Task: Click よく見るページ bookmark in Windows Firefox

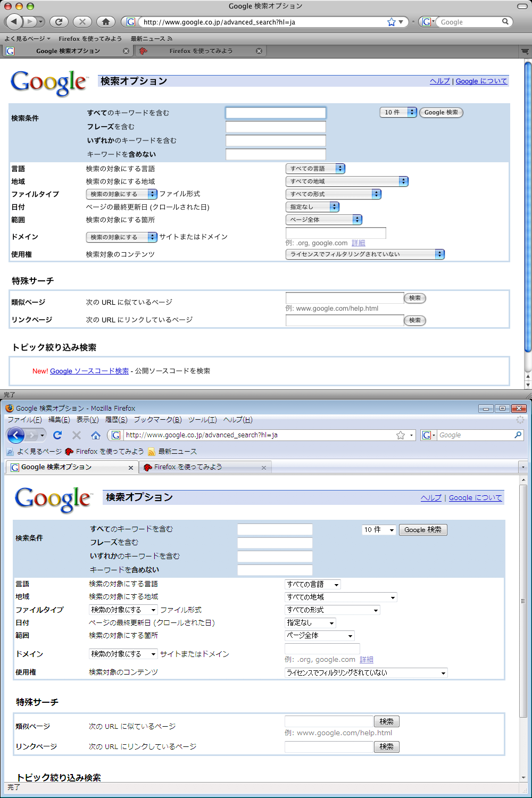Action: tap(34, 451)
